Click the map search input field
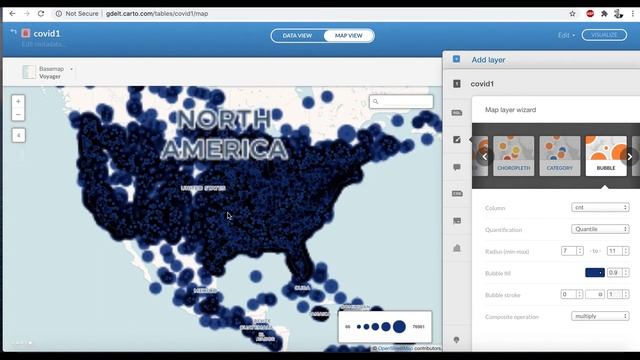The width and height of the screenshot is (640, 360). pos(401,101)
